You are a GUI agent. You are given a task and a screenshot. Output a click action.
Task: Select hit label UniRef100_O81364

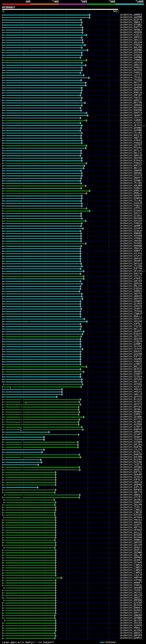coord(131,623)
